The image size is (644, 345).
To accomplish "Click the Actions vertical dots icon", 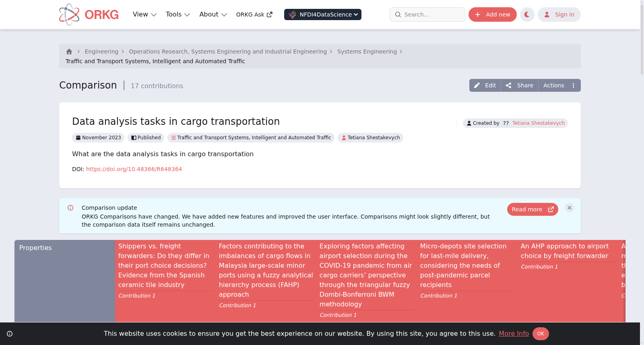I will (574, 85).
